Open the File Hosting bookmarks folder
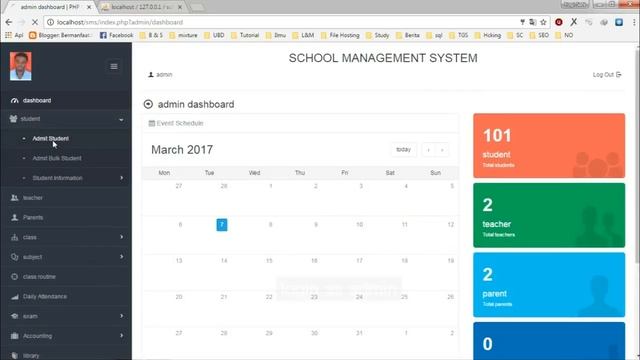Viewport: 640px width, 360px height. [340, 36]
